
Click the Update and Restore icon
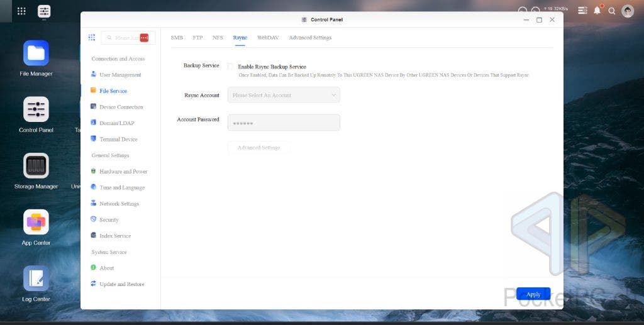(93, 284)
